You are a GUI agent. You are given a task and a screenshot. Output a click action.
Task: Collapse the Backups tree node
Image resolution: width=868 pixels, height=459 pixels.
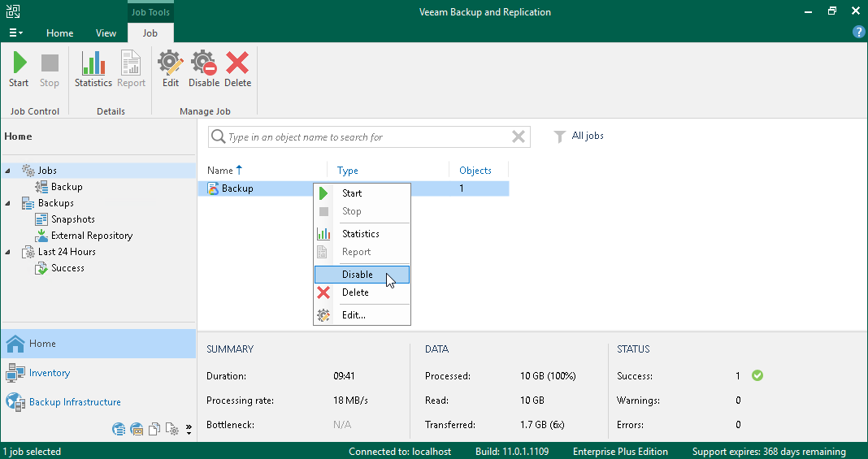pyautogui.click(x=8, y=204)
